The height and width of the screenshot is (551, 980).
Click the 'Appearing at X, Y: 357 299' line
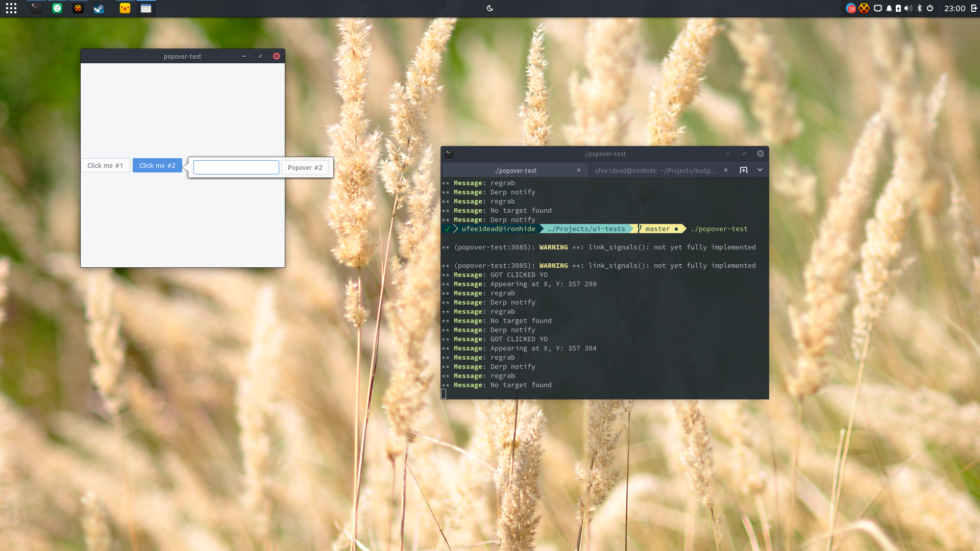(544, 284)
